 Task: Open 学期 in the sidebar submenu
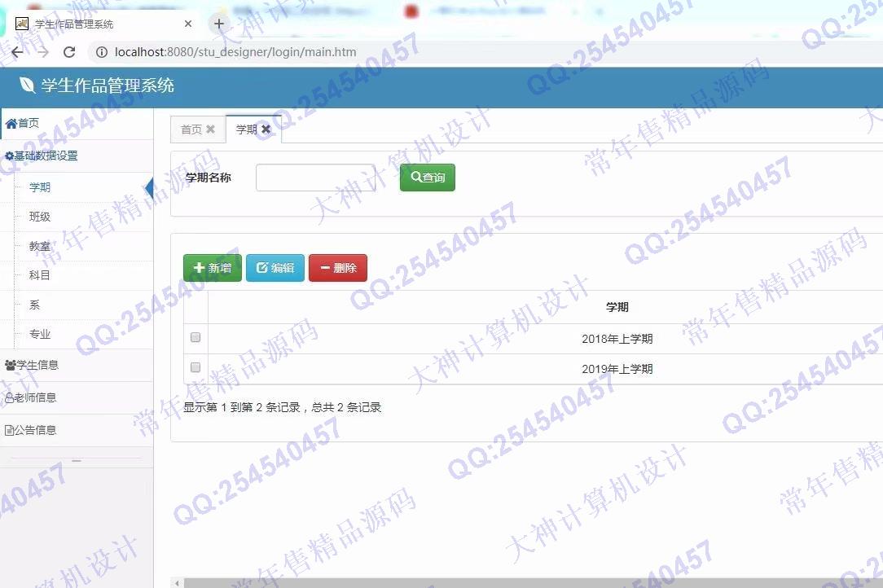[40, 187]
